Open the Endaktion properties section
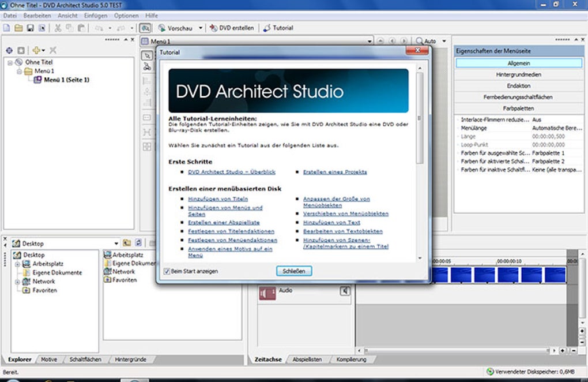Image resolution: width=588 pixels, height=382 pixels. [519, 86]
